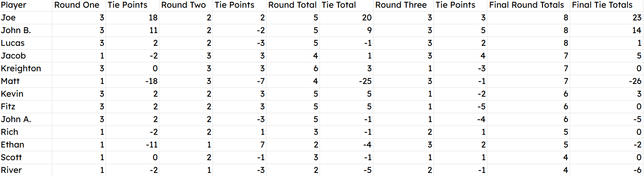The height and width of the screenshot is (176, 644).
Task: Click the "Lucas" player cell
Action: coord(13,43)
